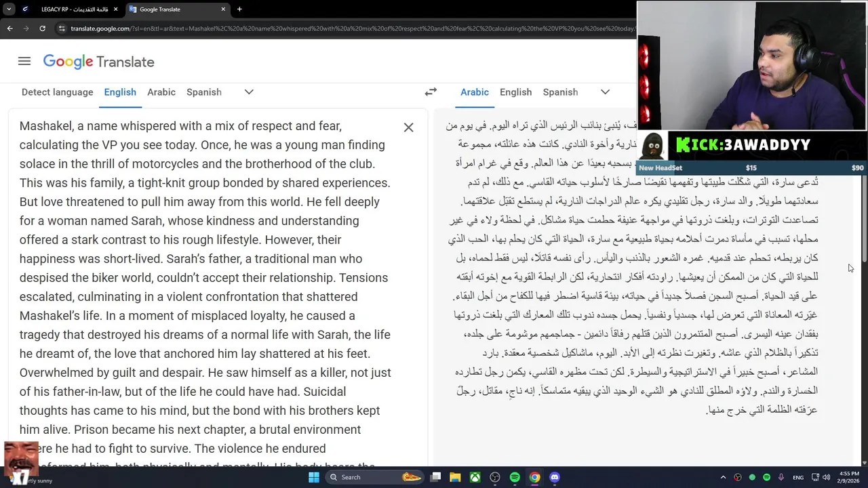
Task: Choose Spanish as target language
Action: coord(560,92)
